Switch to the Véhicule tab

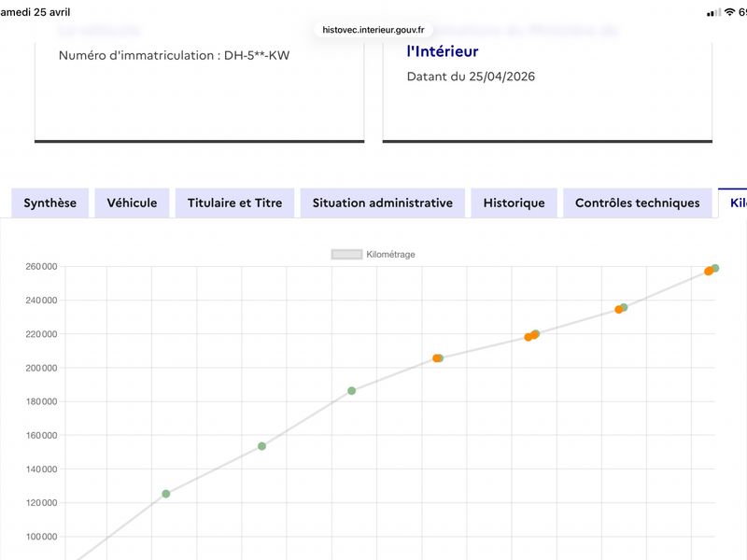coord(132,203)
